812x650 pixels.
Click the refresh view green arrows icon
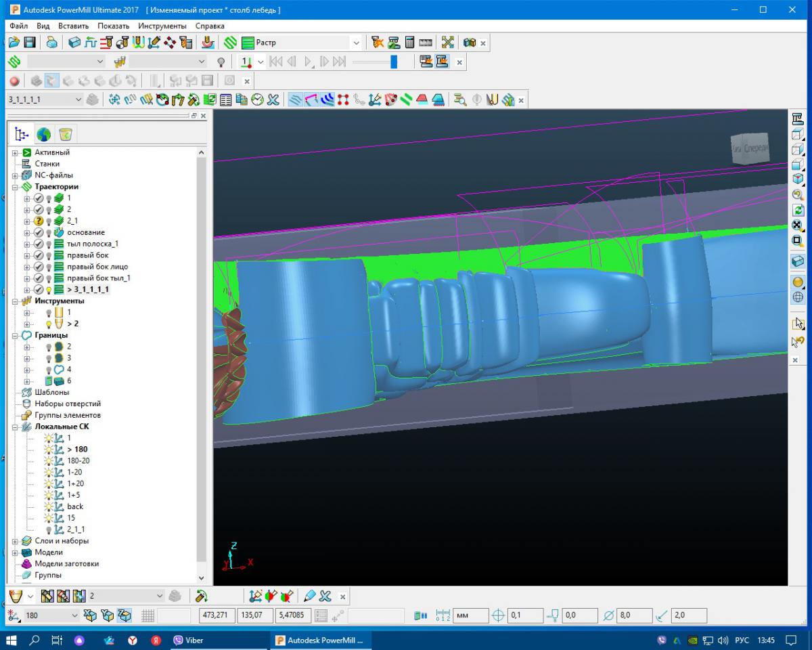[798, 210]
